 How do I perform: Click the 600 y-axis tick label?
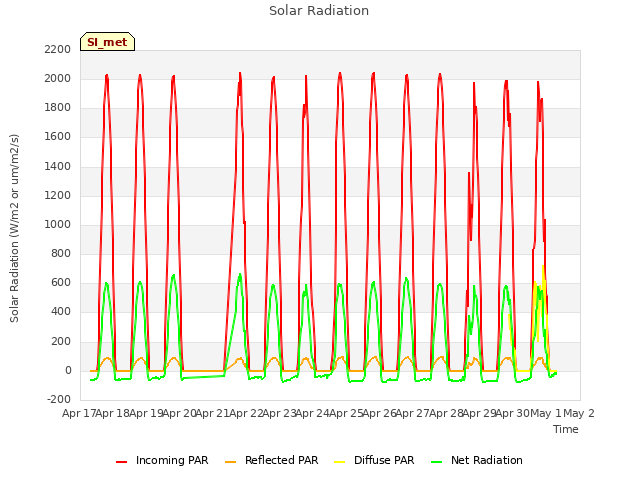[x=61, y=283]
